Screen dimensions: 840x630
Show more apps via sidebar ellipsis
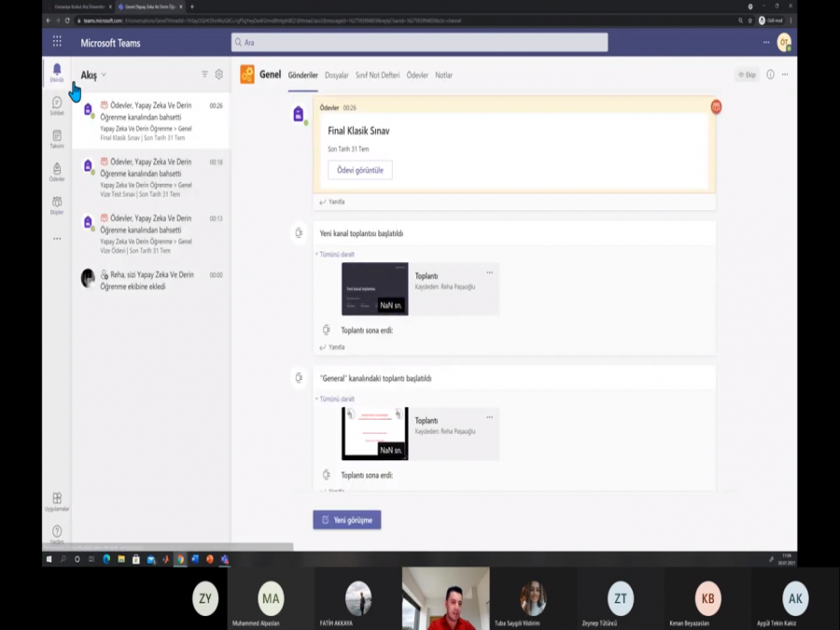point(57,238)
